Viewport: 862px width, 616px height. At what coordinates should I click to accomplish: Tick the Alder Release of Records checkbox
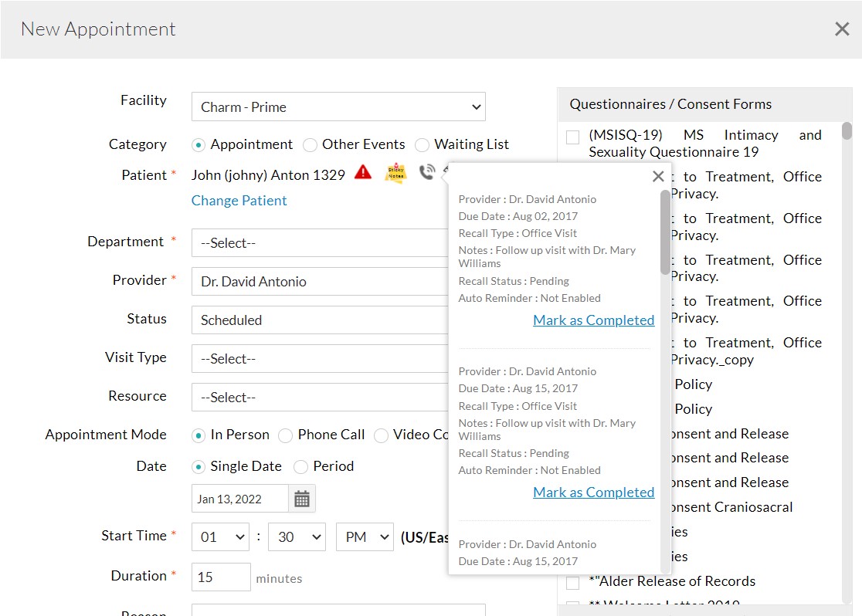click(x=572, y=582)
